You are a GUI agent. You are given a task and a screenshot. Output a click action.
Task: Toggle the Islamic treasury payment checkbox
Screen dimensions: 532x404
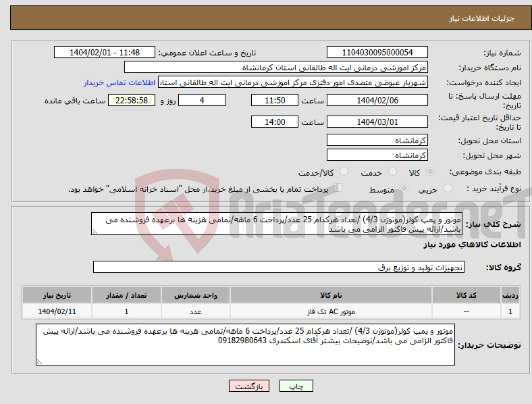tap(338, 188)
